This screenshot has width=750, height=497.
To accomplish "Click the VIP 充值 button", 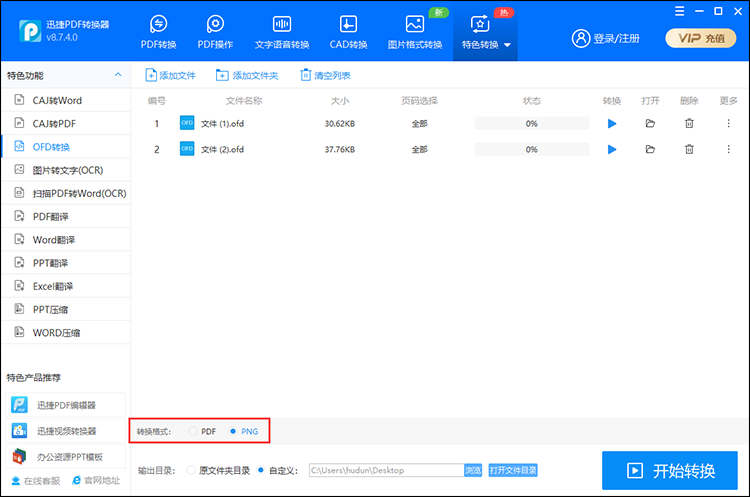I will (x=701, y=38).
